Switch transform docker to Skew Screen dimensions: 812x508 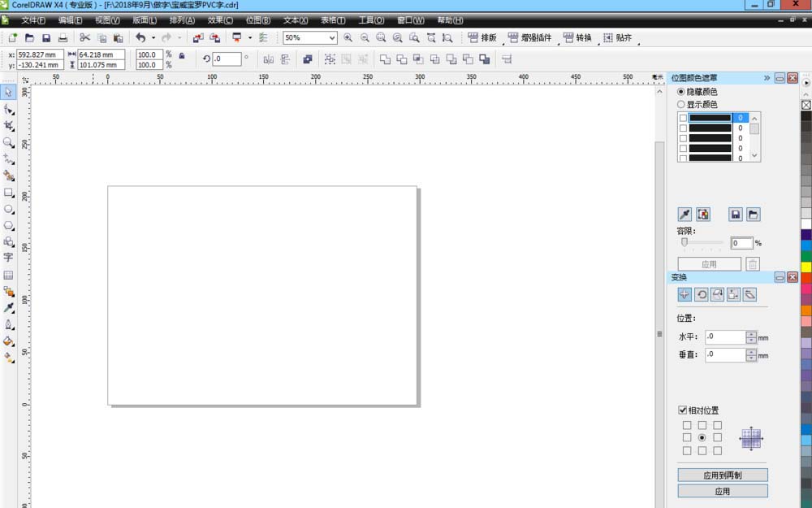(x=749, y=294)
